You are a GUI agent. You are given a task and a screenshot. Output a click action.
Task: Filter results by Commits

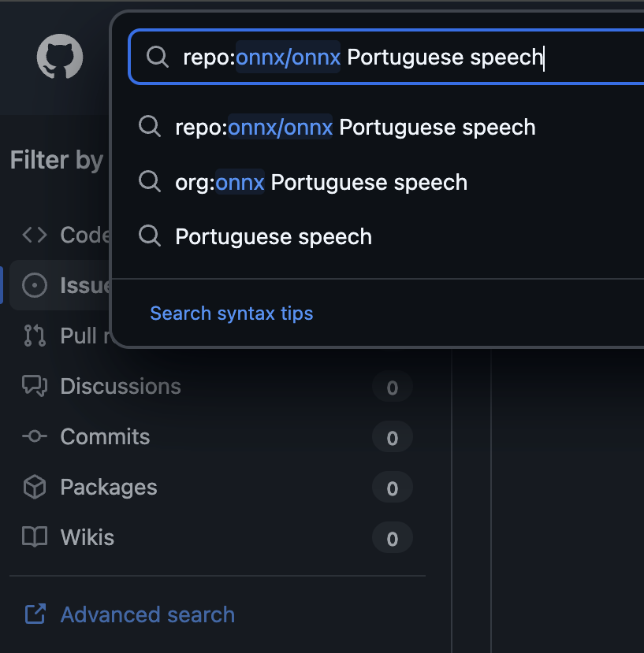coord(105,437)
